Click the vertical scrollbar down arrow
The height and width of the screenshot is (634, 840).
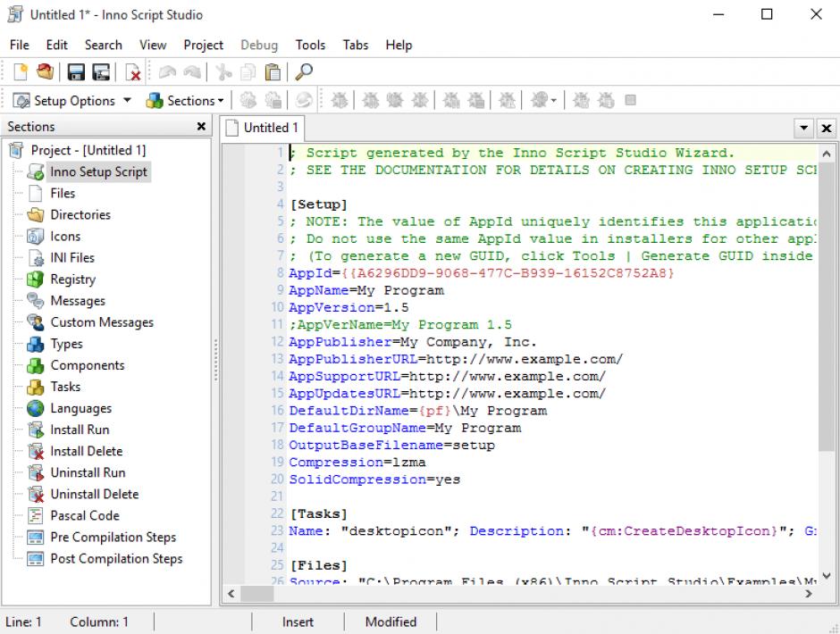(826, 576)
